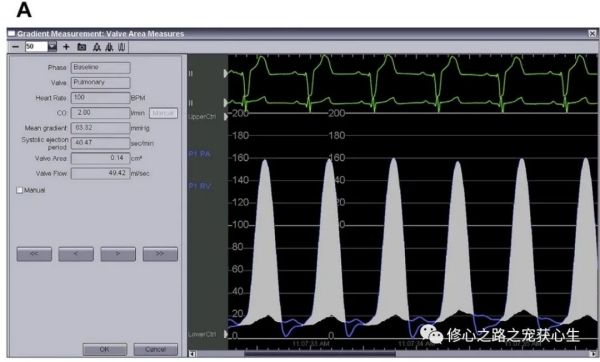Select the double-peak overlay waveform icon
600x362 pixels.
[109, 47]
